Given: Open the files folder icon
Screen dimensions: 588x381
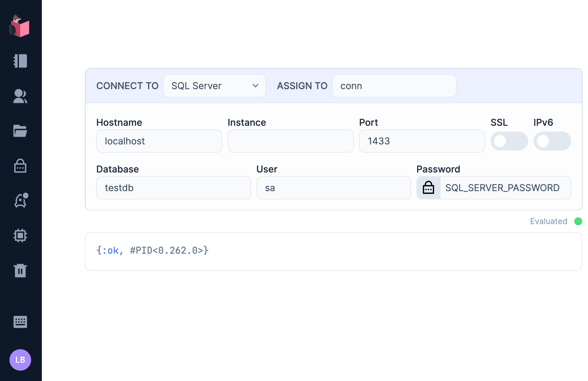Looking at the screenshot, I should [20, 131].
